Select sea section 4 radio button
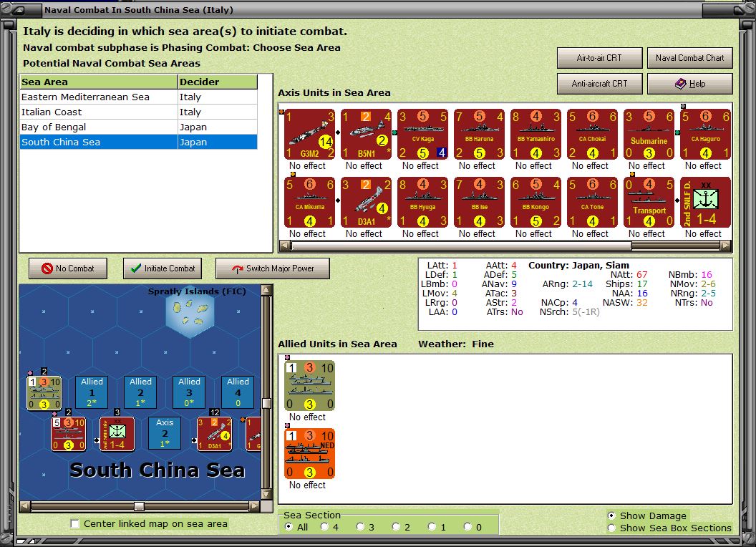The height and width of the screenshot is (547, 756). pos(324,527)
